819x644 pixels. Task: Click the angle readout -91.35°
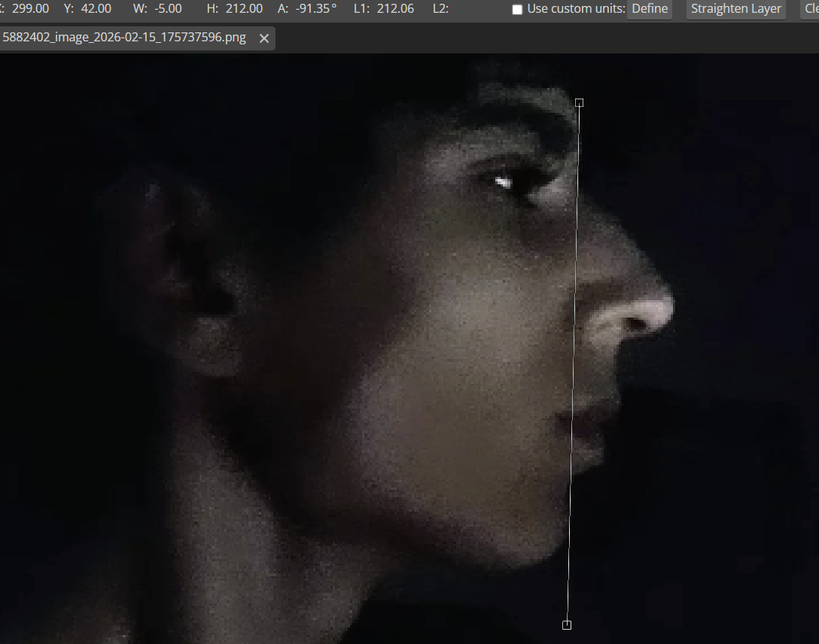click(x=316, y=9)
